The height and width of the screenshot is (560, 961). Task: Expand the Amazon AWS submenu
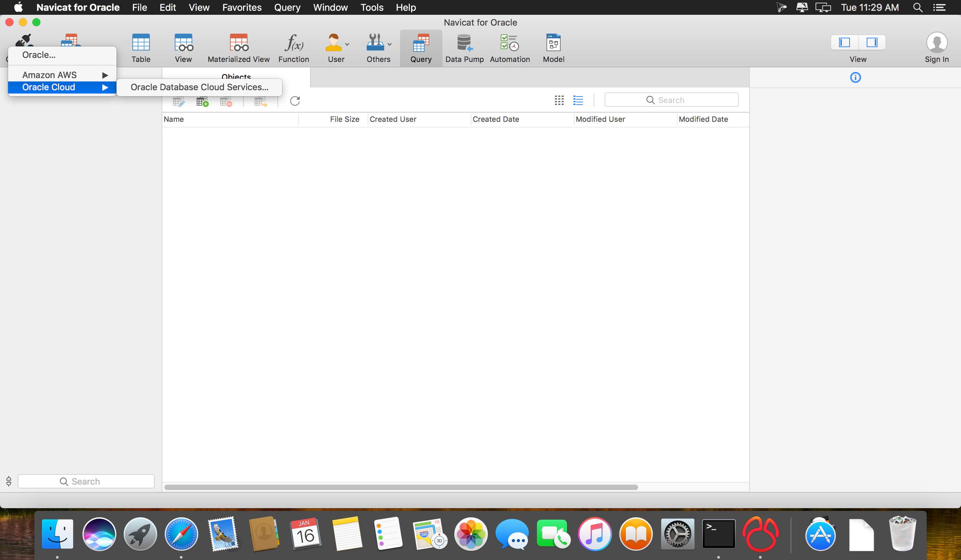62,75
